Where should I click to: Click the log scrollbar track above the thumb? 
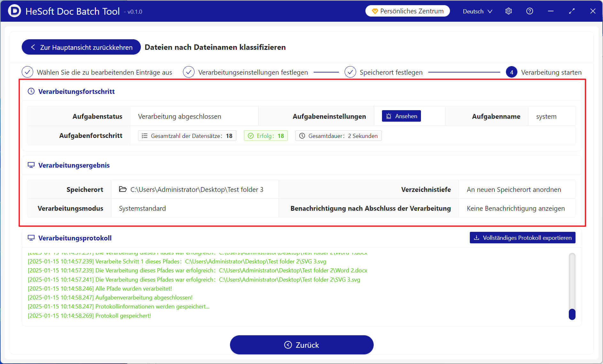[x=572, y=281]
